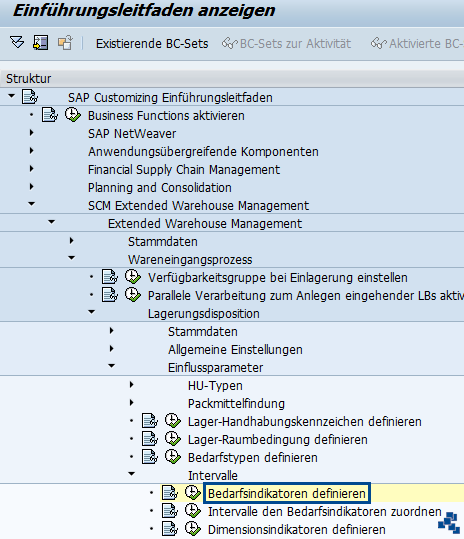Execute activity icon for Business Functions aktivieren
The width and height of the screenshot is (464, 539).
[73, 115]
